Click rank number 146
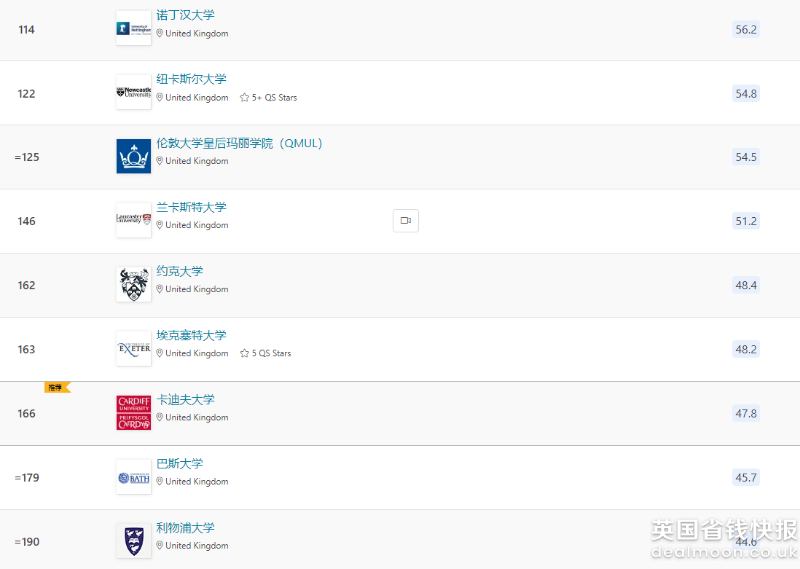This screenshot has height=569, width=800. click(27, 221)
